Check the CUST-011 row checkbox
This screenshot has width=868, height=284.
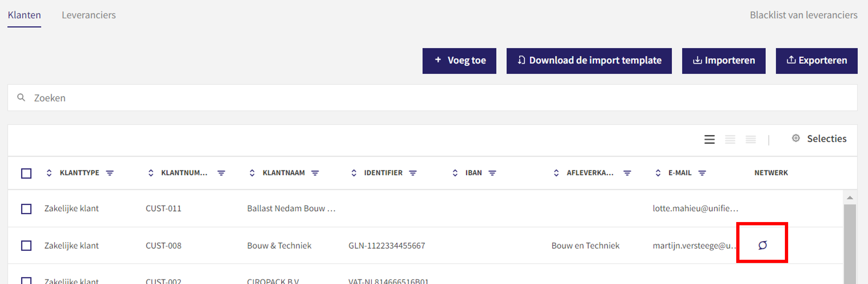pos(26,209)
